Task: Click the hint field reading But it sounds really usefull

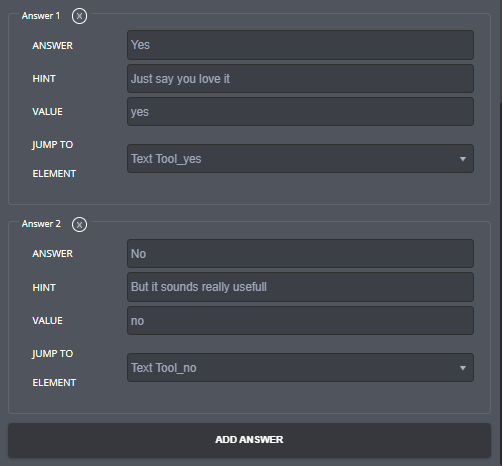Action: tap(300, 287)
